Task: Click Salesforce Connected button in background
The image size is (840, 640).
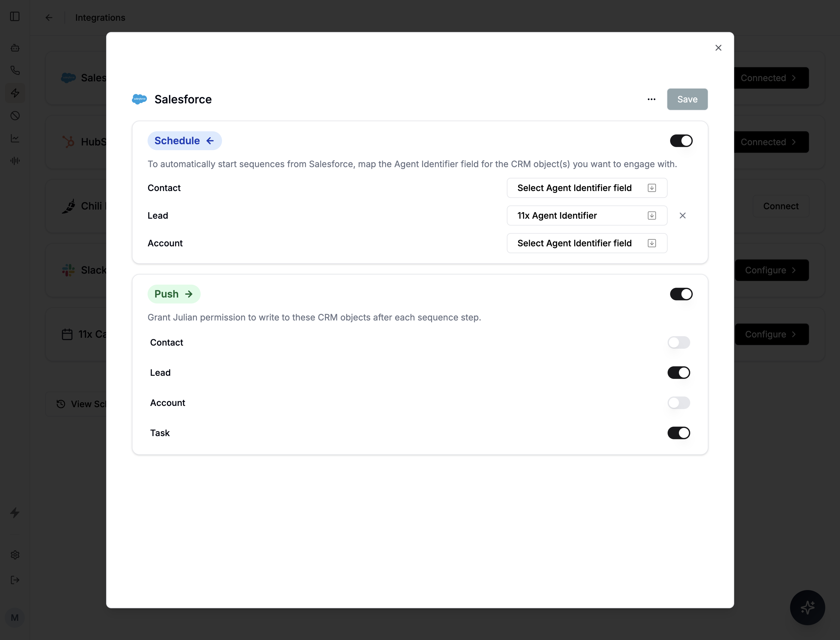Action: (771, 78)
